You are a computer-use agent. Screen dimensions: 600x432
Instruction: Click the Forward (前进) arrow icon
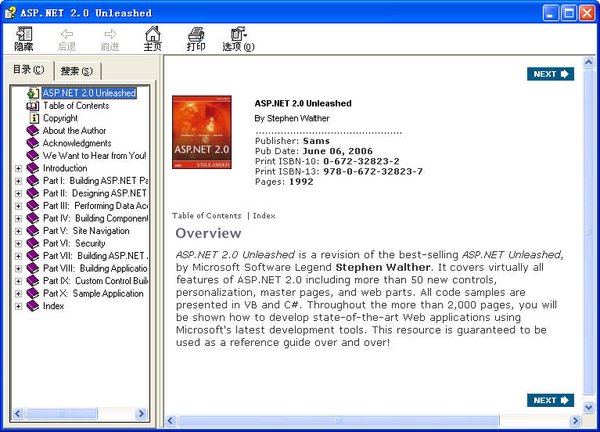tap(110, 34)
